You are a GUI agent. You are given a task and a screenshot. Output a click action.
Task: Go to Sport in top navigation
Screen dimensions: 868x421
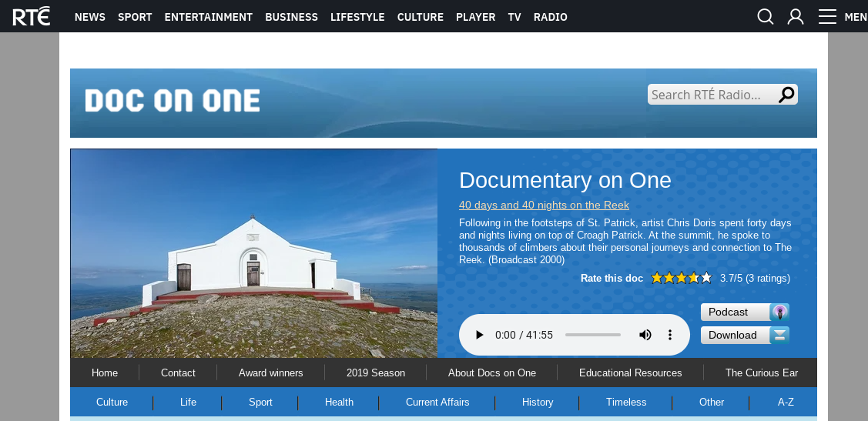[135, 17]
